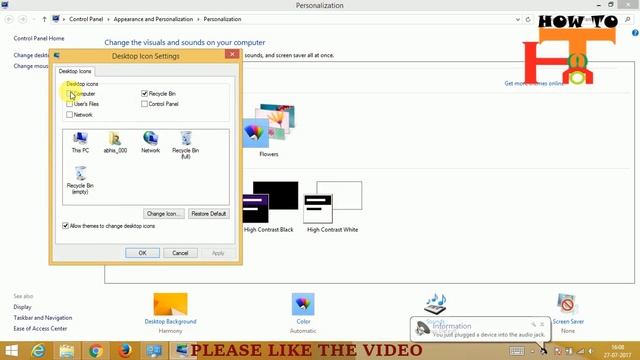Go up one folder level arrow

[x=44, y=19]
